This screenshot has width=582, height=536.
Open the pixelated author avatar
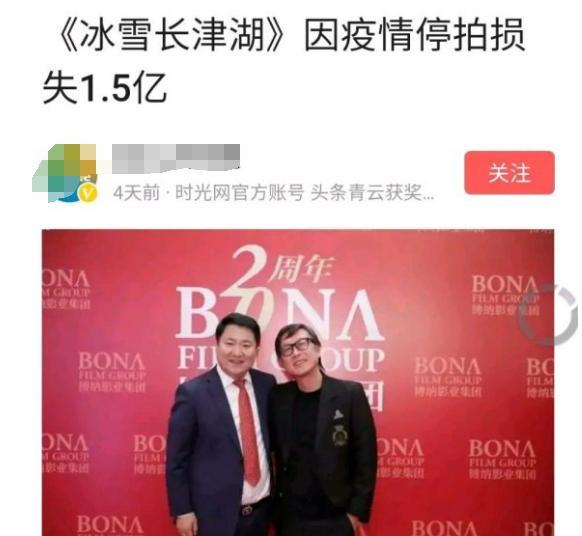click(66, 173)
